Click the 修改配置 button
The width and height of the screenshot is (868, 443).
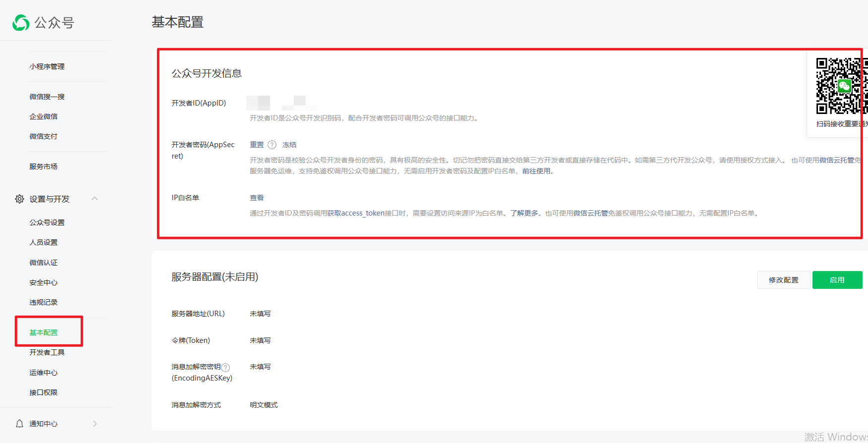pos(783,280)
